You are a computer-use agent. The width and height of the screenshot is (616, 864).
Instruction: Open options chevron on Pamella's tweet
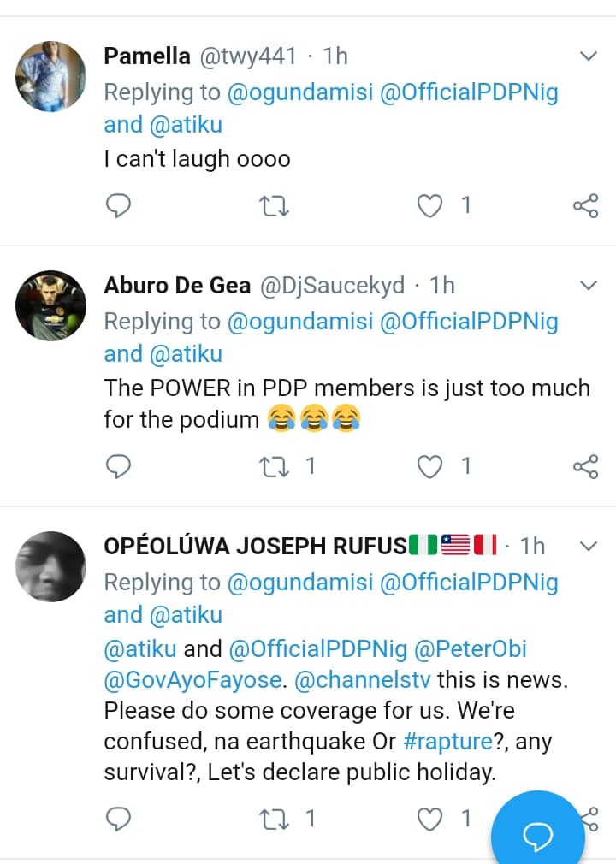(589, 57)
